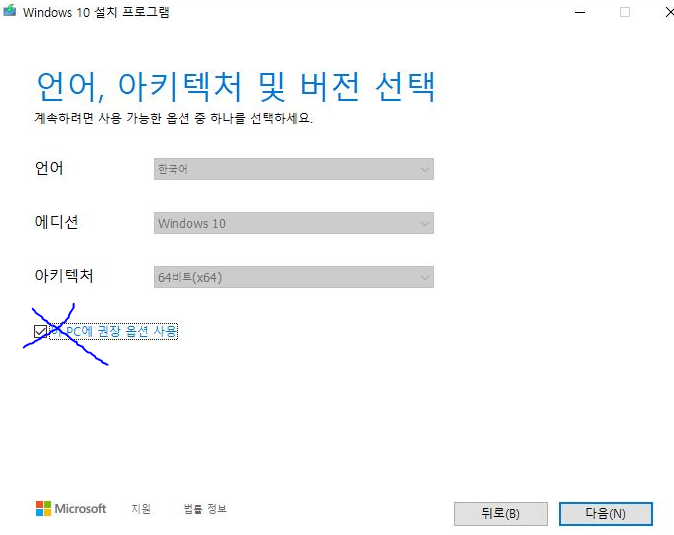Screen dimensions: 674x535
Task: Click the Windows 10 setup icon in title bar
Action: tap(9, 11)
